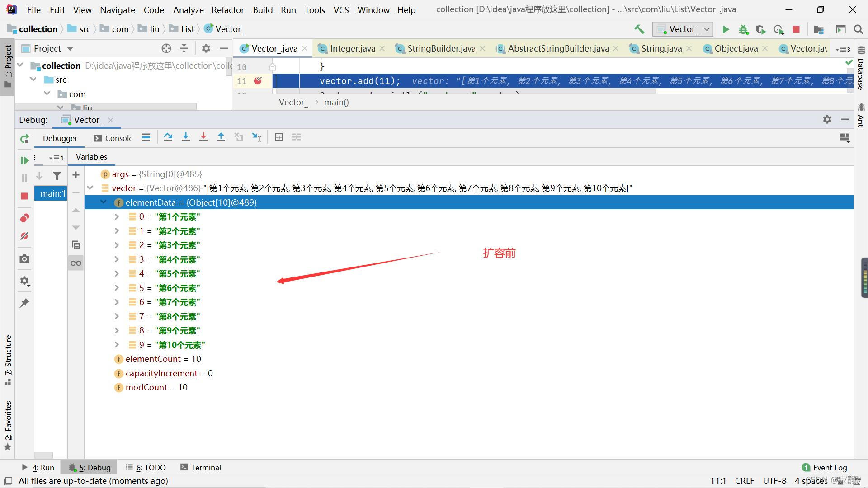This screenshot has height=488, width=868.
Task: Mute breakpoints in debug sidebar
Action: pos(24,236)
